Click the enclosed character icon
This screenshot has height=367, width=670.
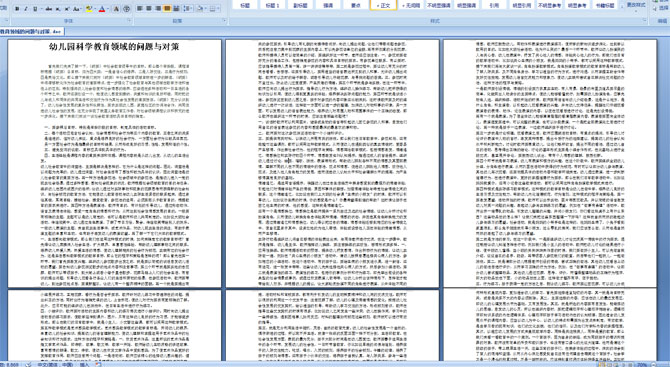[126, 9]
